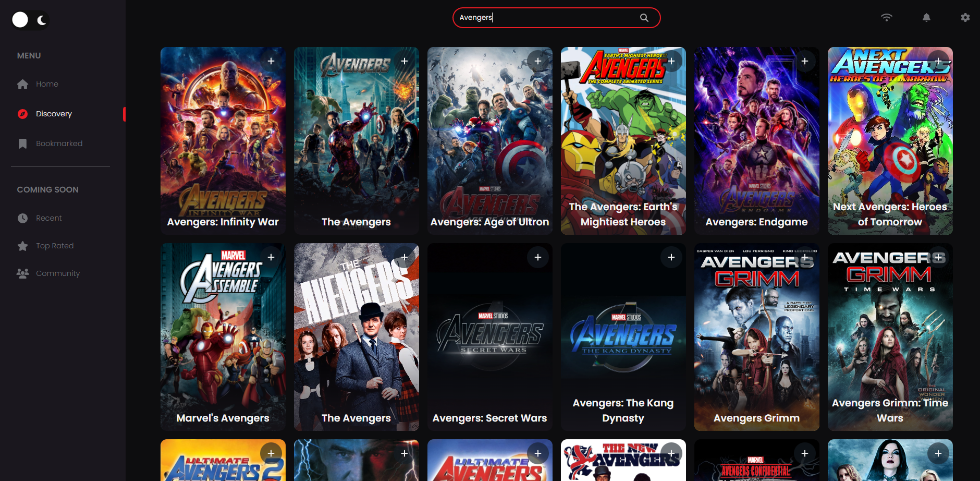The width and height of the screenshot is (980, 481).
Task: Click the search magnifier icon
Action: click(x=644, y=18)
